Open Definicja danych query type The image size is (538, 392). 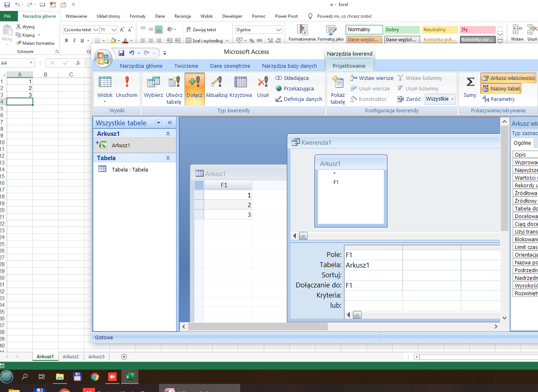click(x=299, y=99)
